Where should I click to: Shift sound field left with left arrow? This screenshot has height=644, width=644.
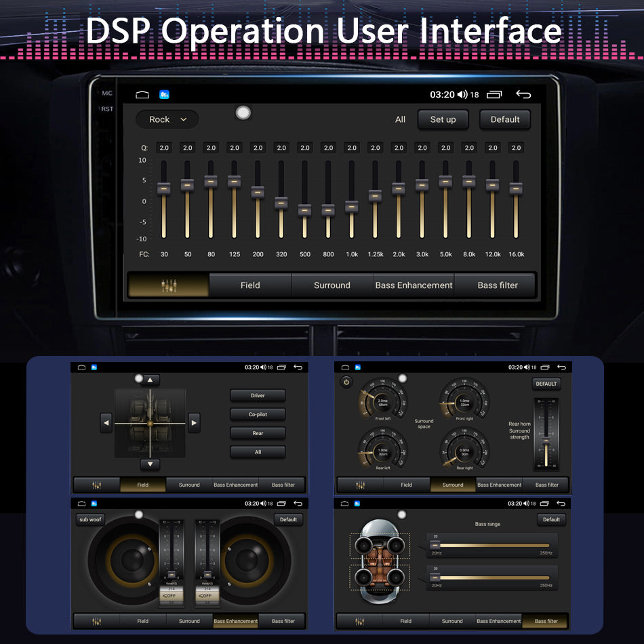tap(106, 422)
